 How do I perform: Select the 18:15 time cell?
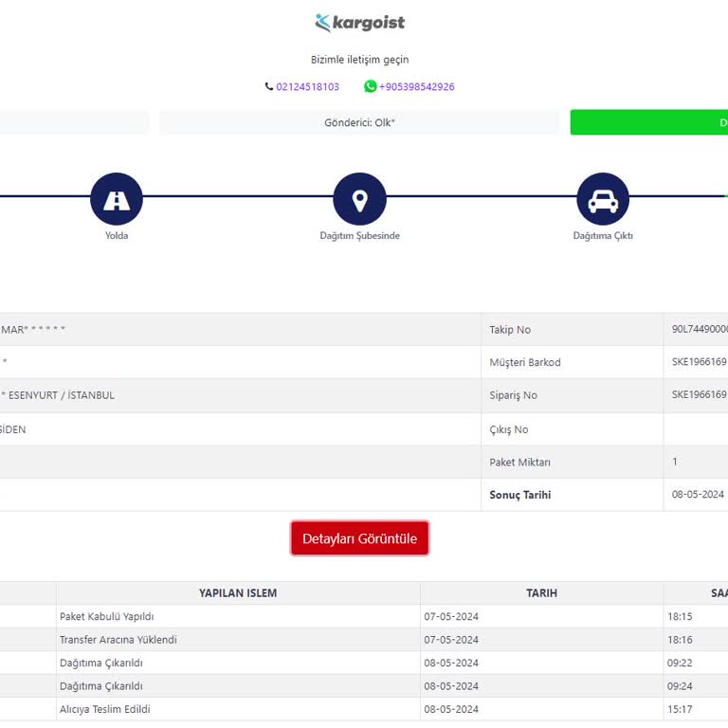click(680, 616)
